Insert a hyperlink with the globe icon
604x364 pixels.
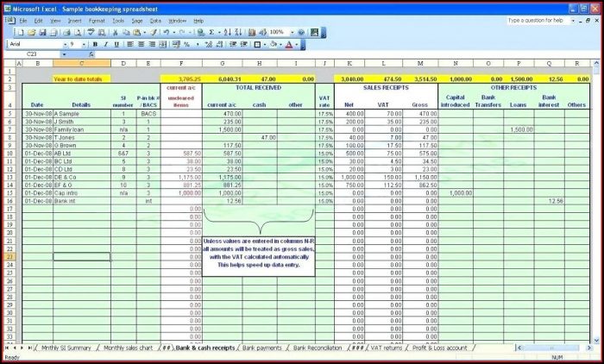tap(201, 33)
